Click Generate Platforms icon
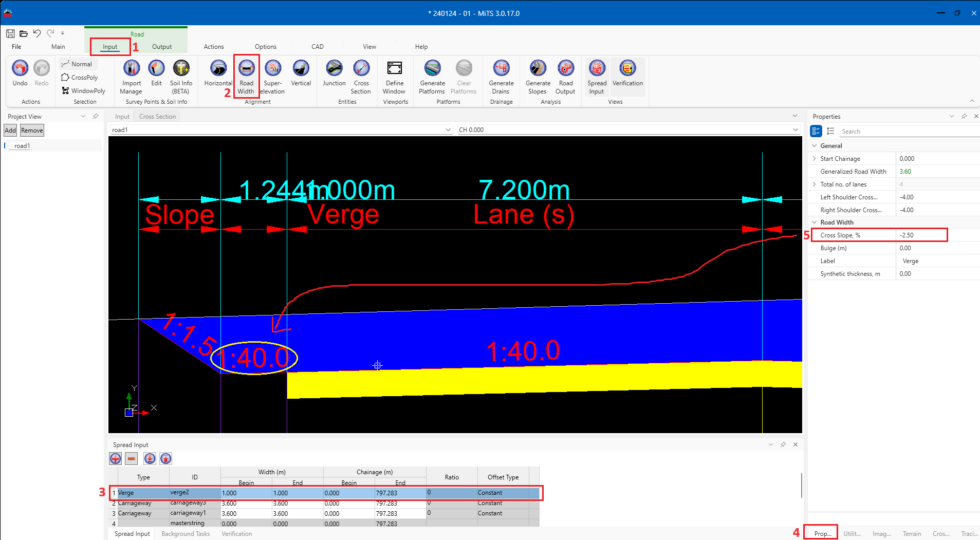This screenshot has width=980, height=540. (x=432, y=68)
